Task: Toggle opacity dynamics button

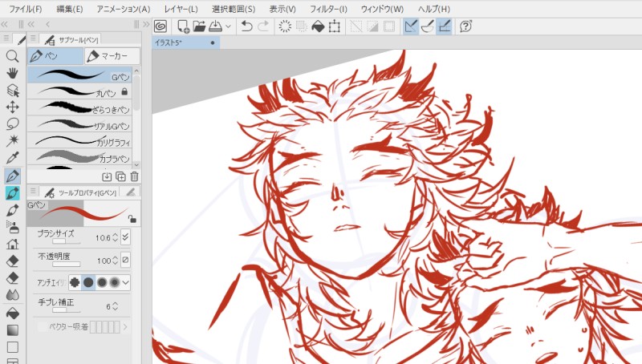Action: (125, 260)
